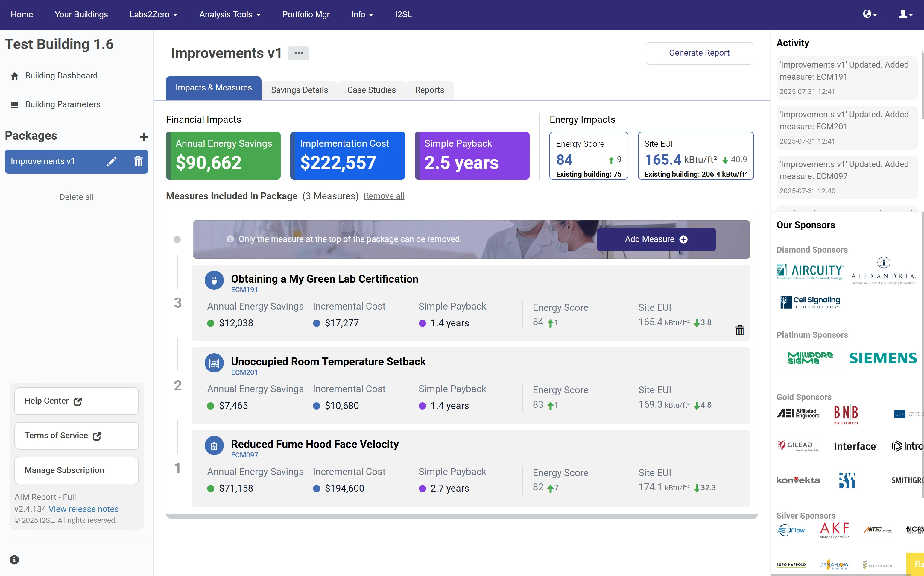Open the Affiliated Engineers sponsor logo

798,413
